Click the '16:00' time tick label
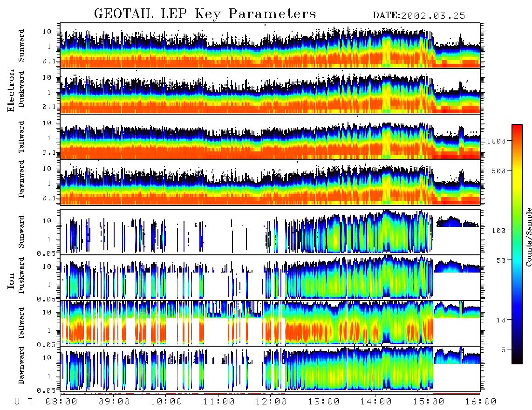This screenshot has width=532, height=410. (481, 402)
